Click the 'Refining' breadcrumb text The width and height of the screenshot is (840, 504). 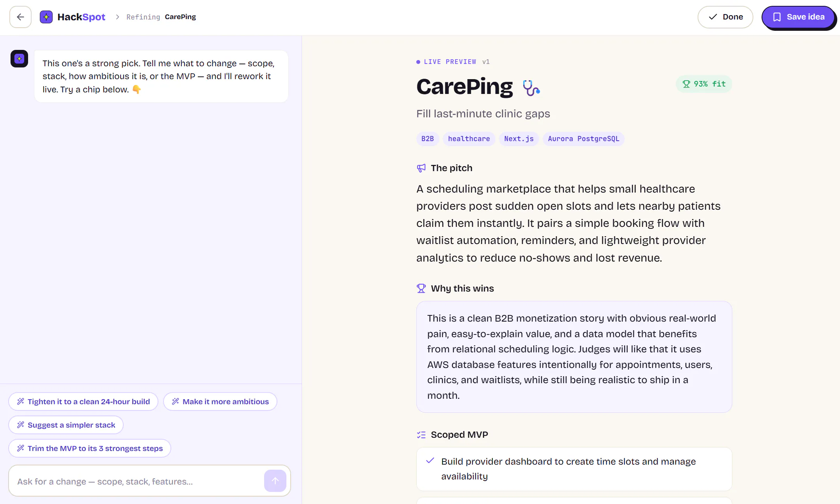(143, 17)
